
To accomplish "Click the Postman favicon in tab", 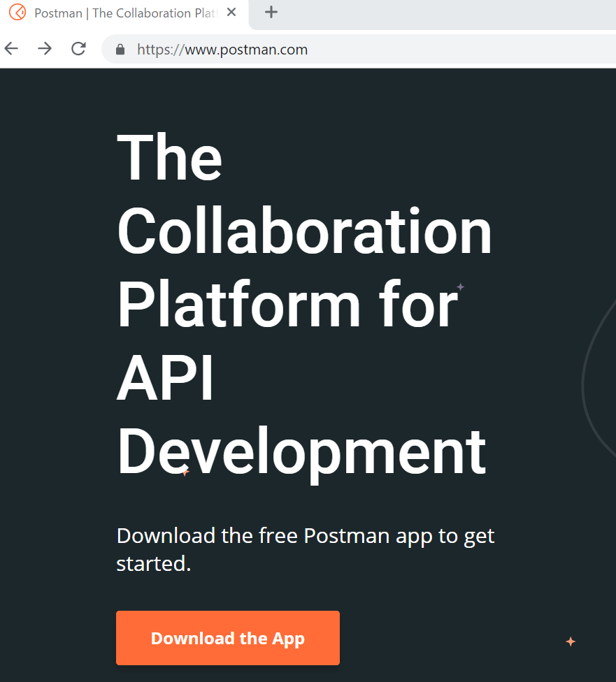I will pos(18,12).
